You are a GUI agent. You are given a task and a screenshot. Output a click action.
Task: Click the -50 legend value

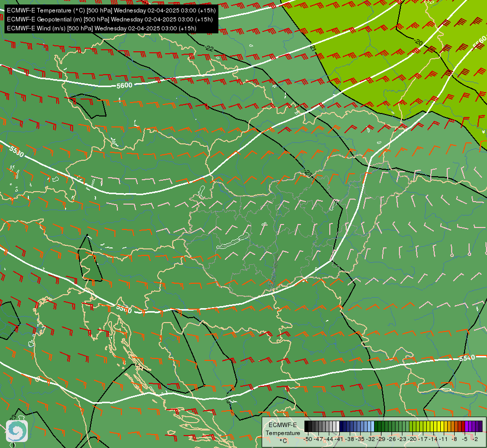pos(308,439)
